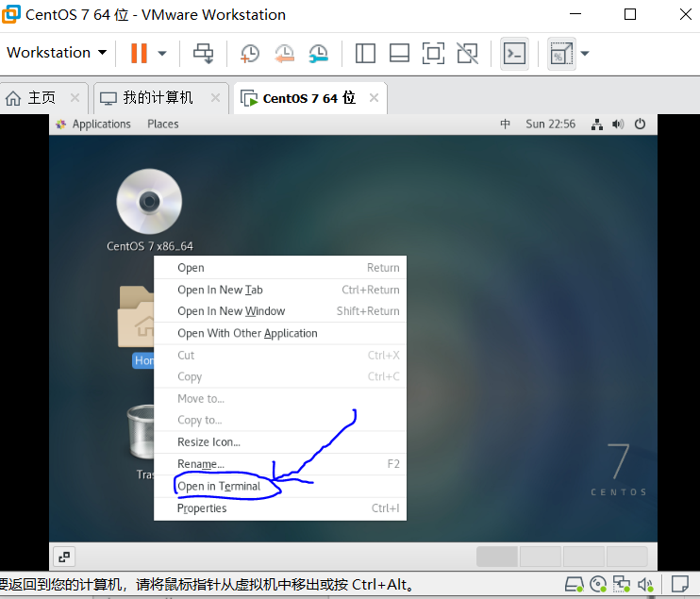Viewport: 700px width, 599px height.
Task: Choose Open from the context menu
Action: 280,268
